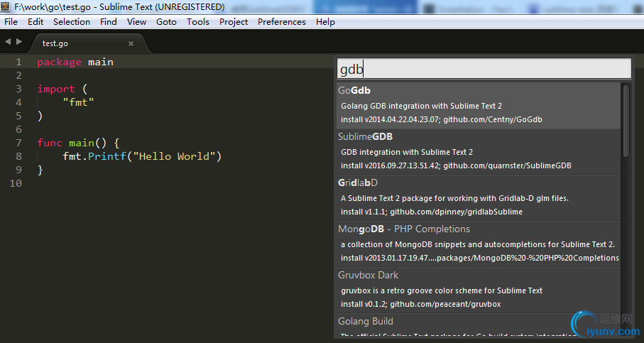644x343 pixels.
Task: Open the Help menu
Action: (325, 22)
